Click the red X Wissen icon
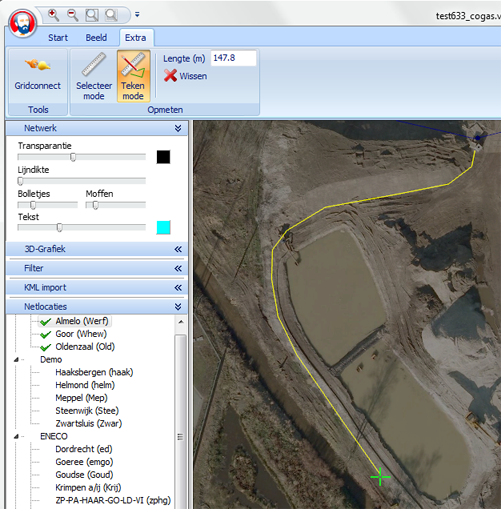 coord(170,76)
